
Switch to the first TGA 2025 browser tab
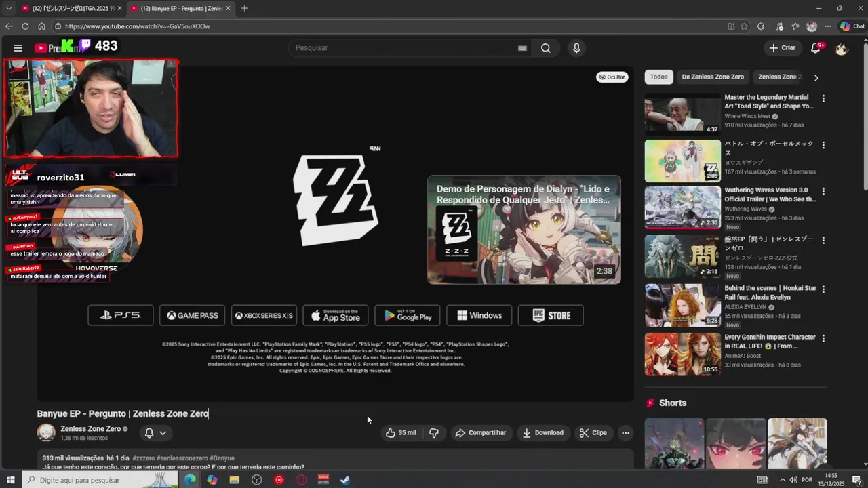(x=71, y=8)
